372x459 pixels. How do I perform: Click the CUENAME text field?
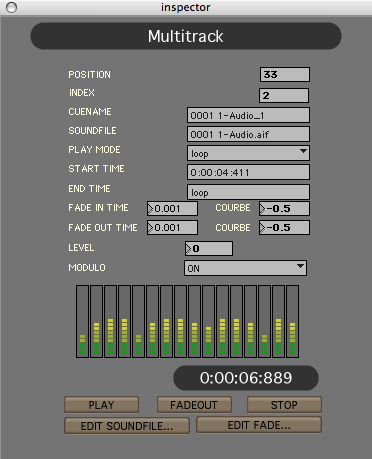[x=248, y=115]
